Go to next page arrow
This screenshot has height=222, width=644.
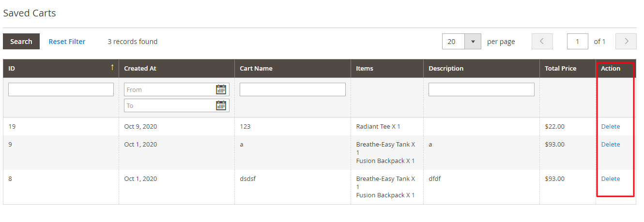click(626, 42)
